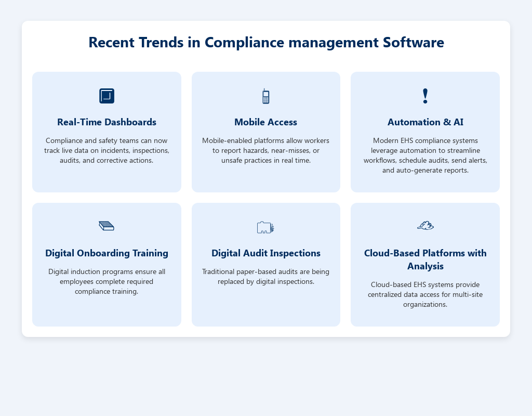Select the folder icon above Digital Audit Inspections
The height and width of the screenshot is (416, 532).
pyautogui.click(x=265, y=227)
